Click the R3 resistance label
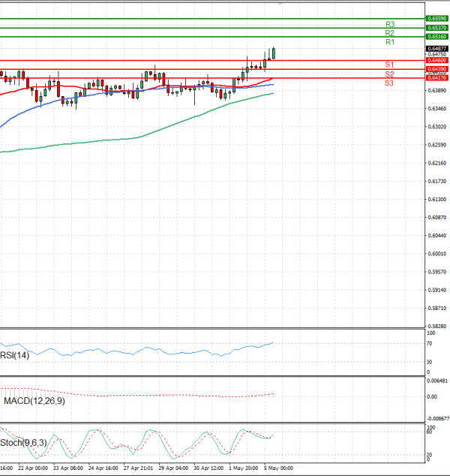Viewport: 450px width, 476px height. point(389,25)
